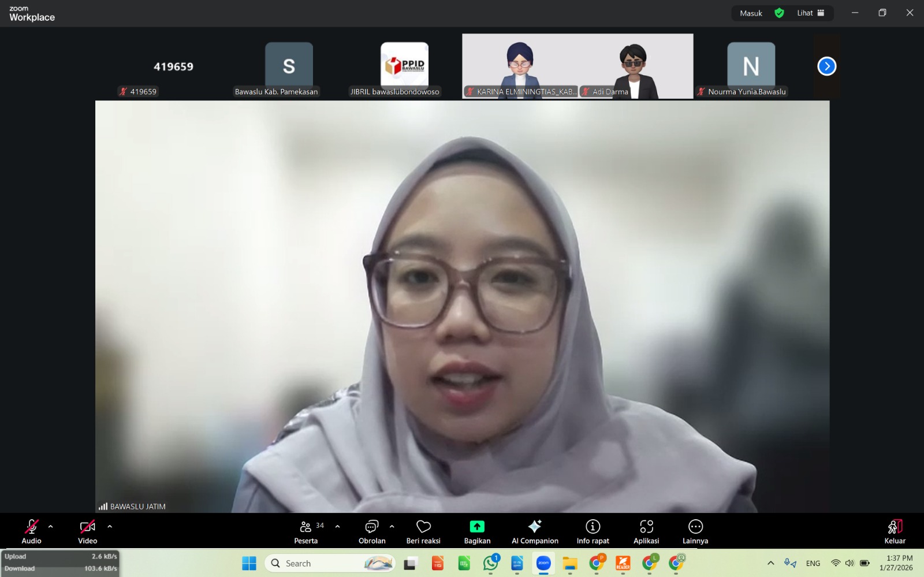Open Beri reaksi reactions menu
Image resolution: width=924 pixels, height=577 pixels.
point(423,531)
